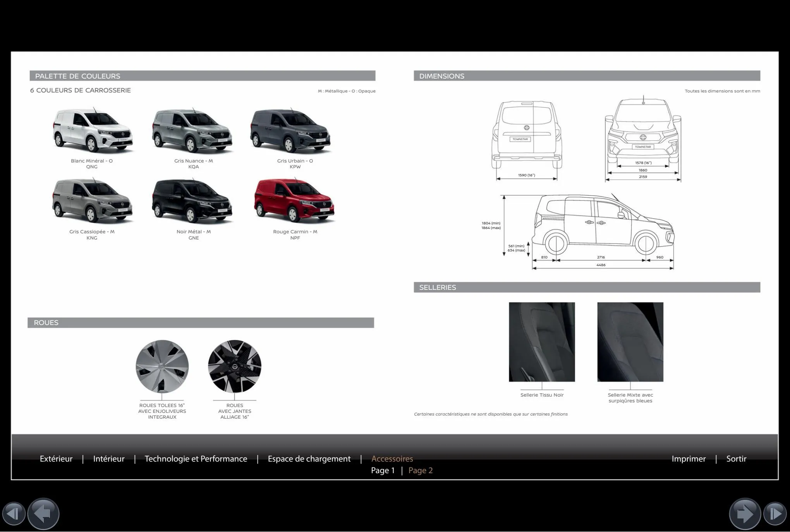Click the Sellerie Mixte blue stitching swatch
Screen dimensions: 790x532
(x=630, y=342)
